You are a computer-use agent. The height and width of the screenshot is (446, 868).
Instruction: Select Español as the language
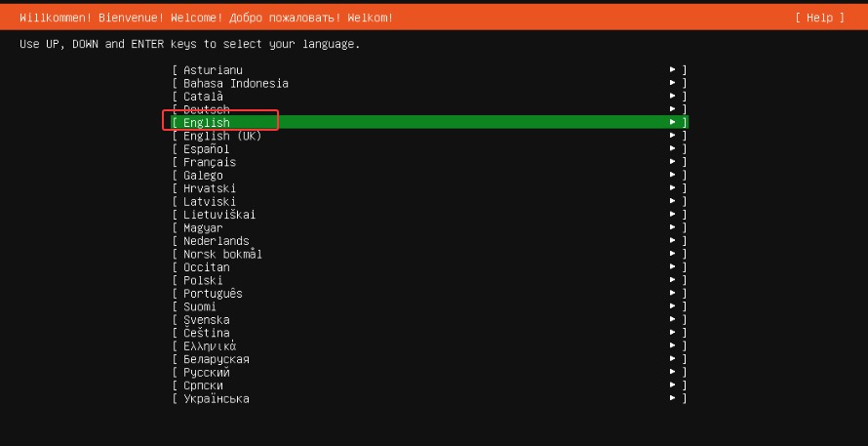click(x=206, y=149)
